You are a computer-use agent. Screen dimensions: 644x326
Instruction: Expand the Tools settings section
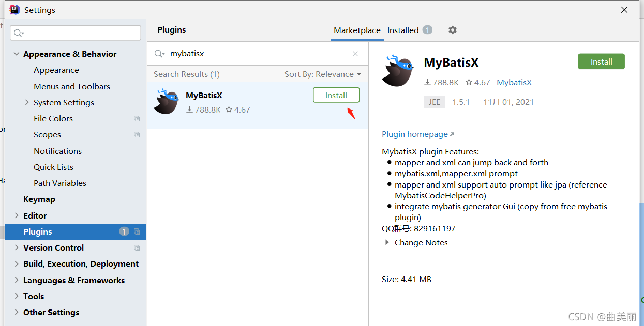17,296
